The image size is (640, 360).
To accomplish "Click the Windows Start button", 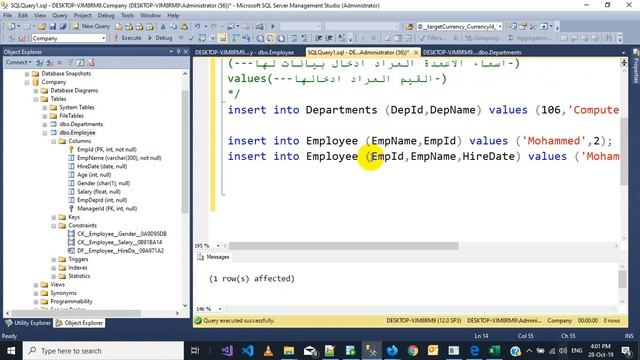I will pyautogui.click(x=11, y=351).
